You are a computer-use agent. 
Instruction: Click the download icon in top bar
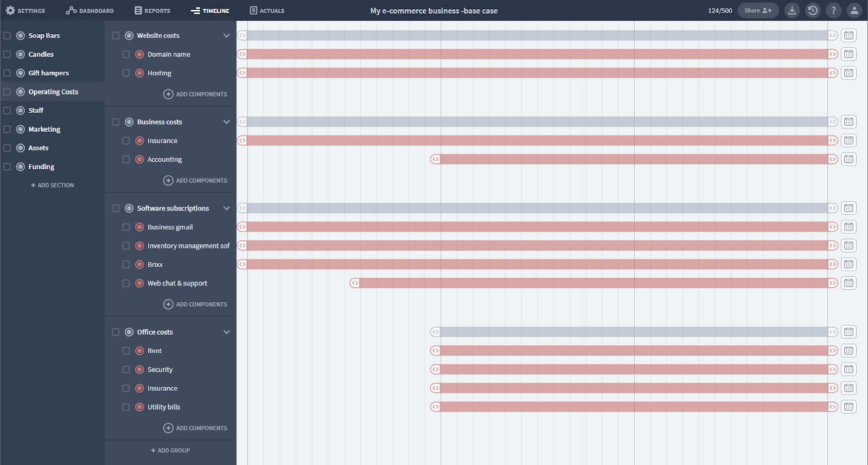pyautogui.click(x=792, y=10)
